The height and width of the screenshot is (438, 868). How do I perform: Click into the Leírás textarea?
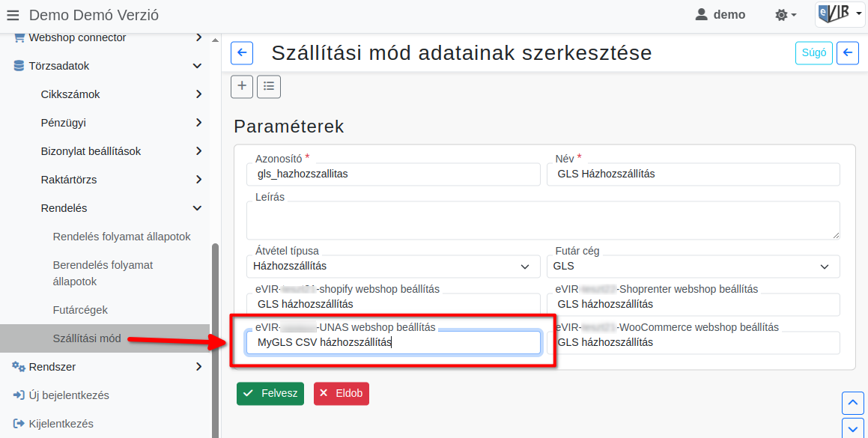point(543,220)
